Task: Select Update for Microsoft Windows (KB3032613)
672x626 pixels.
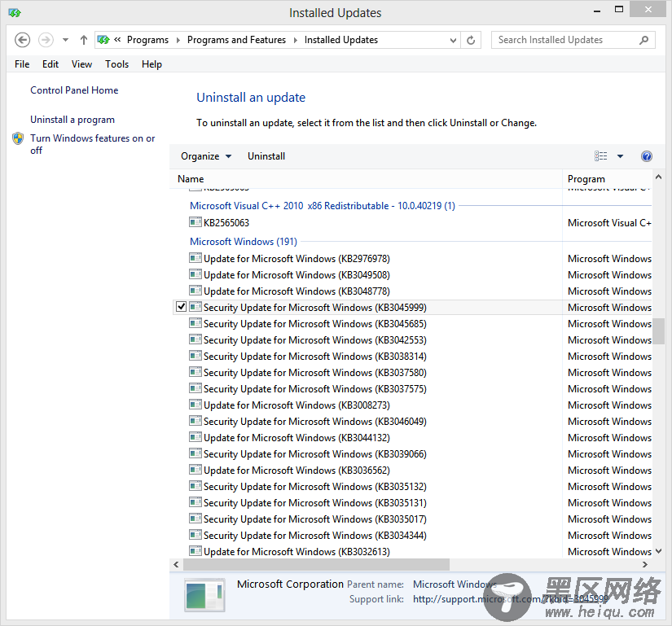Action: (x=296, y=551)
